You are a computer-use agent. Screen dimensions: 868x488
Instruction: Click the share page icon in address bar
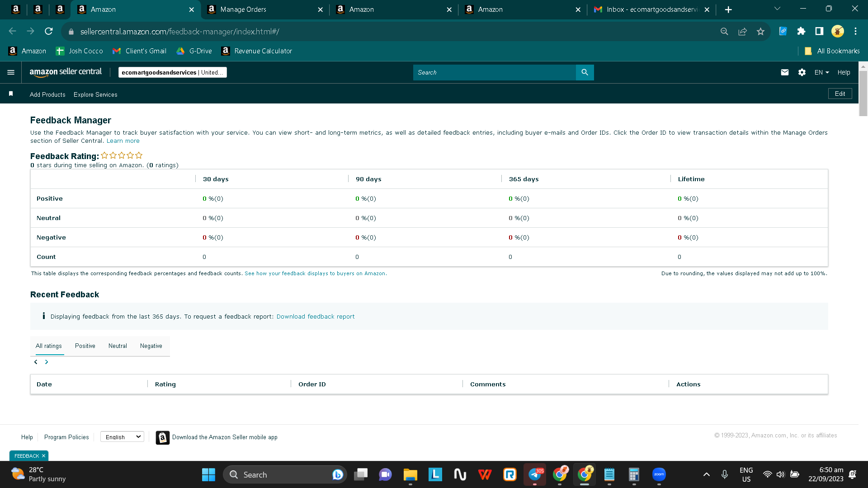tap(742, 31)
